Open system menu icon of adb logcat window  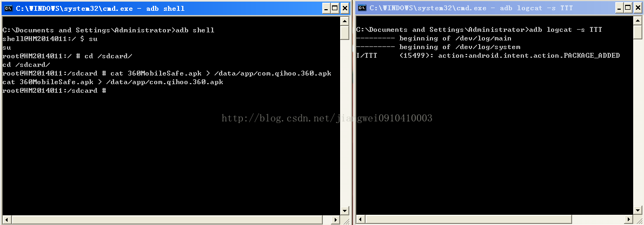362,8
